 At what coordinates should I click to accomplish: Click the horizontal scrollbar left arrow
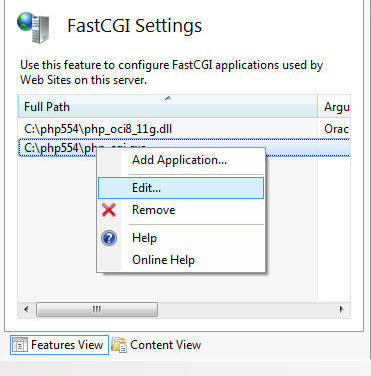point(26,309)
